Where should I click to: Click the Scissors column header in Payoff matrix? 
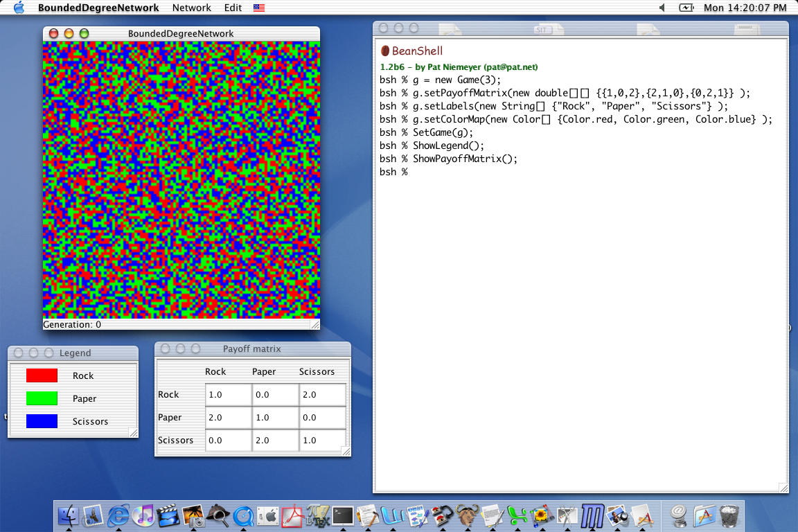[317, 371]
